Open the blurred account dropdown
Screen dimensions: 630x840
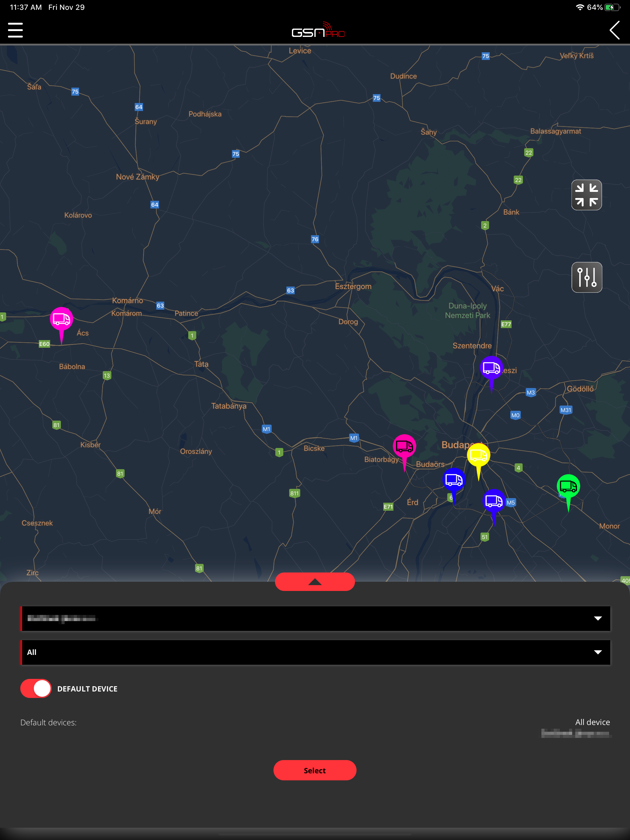click(x=315, y=618)
